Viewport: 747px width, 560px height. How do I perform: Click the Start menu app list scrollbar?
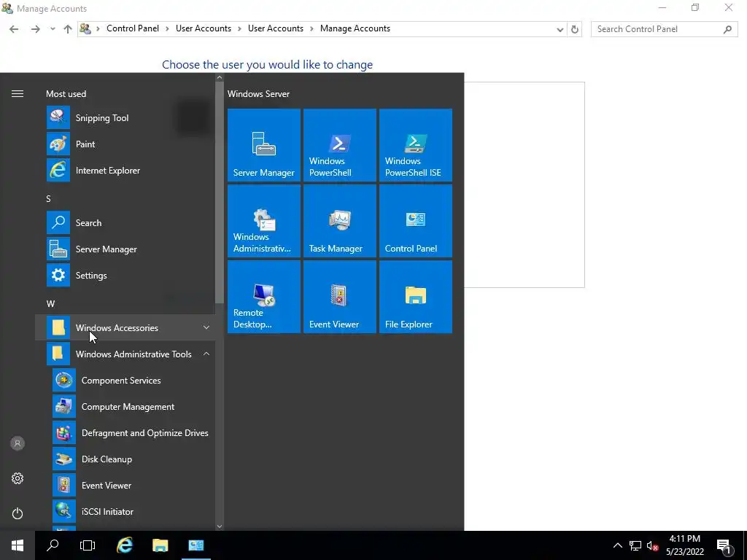click(219, 192)
